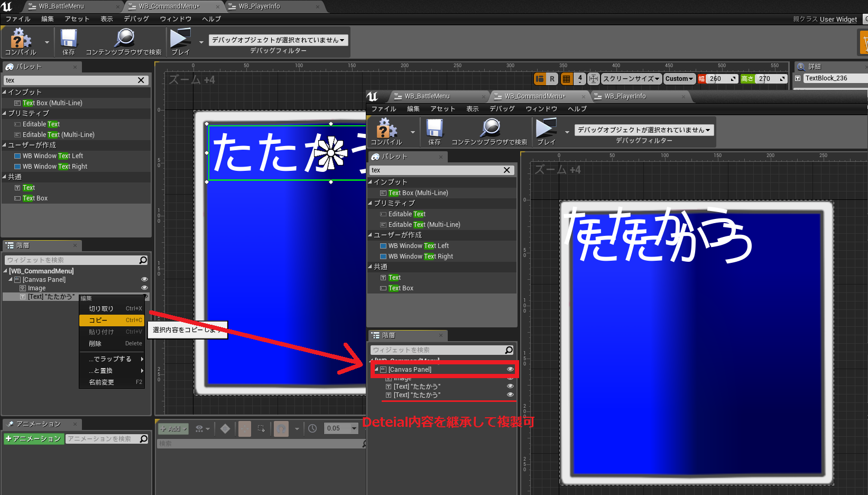Click the magnifier in the animation search box
This screenshot has width=868, height=495.
click(143, 439)
